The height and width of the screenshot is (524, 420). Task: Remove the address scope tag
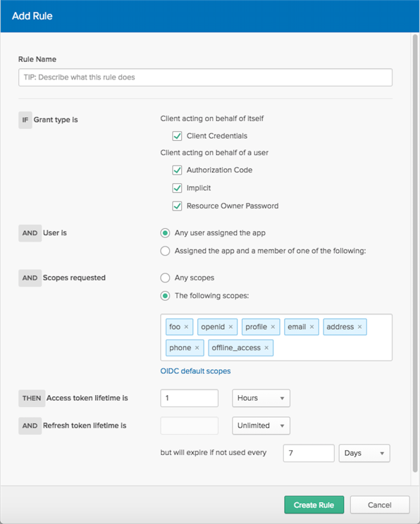[359, 327]
